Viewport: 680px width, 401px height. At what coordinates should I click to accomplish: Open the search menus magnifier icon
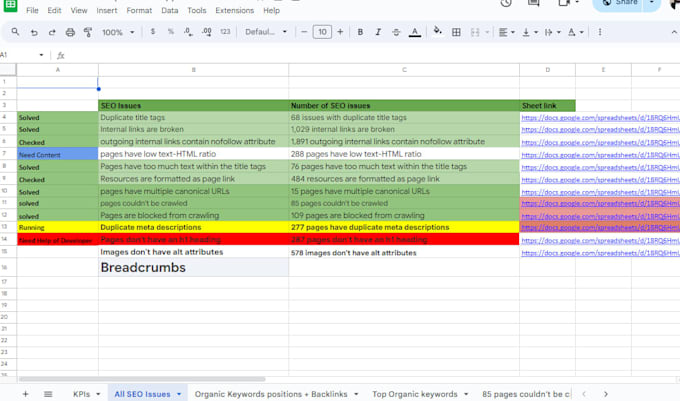15,32
